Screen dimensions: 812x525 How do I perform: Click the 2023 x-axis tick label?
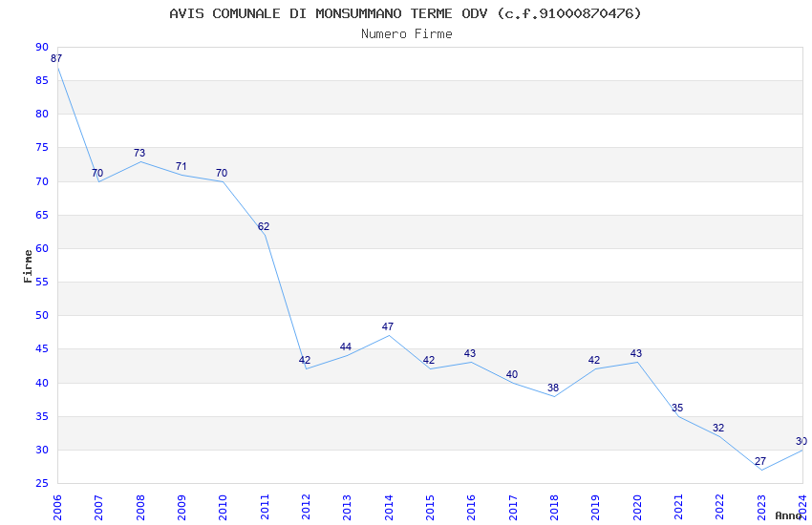[x=761, y=508]
